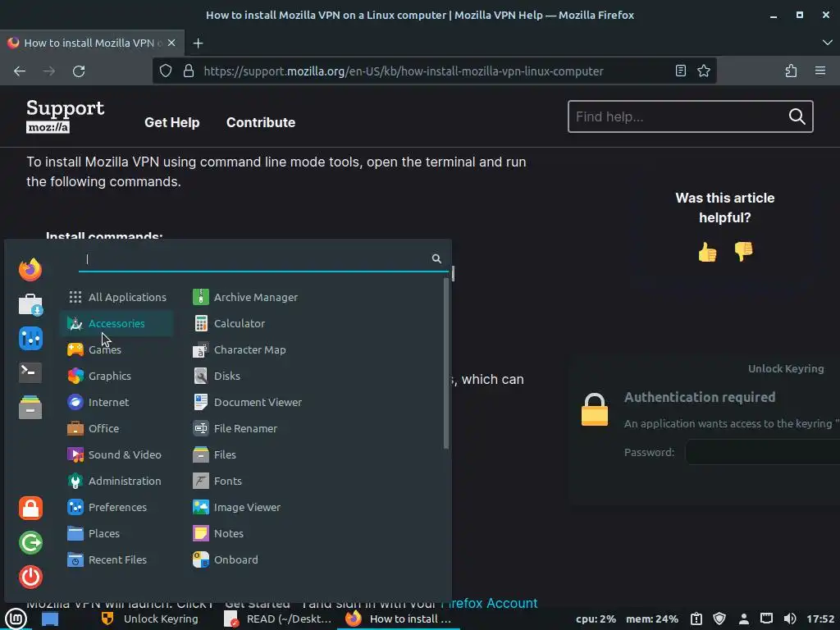Image resolution: width=840 pixels, height=630 pixels.
Task: Click the application list scrollbar
Action: click(x=445, y=363)
